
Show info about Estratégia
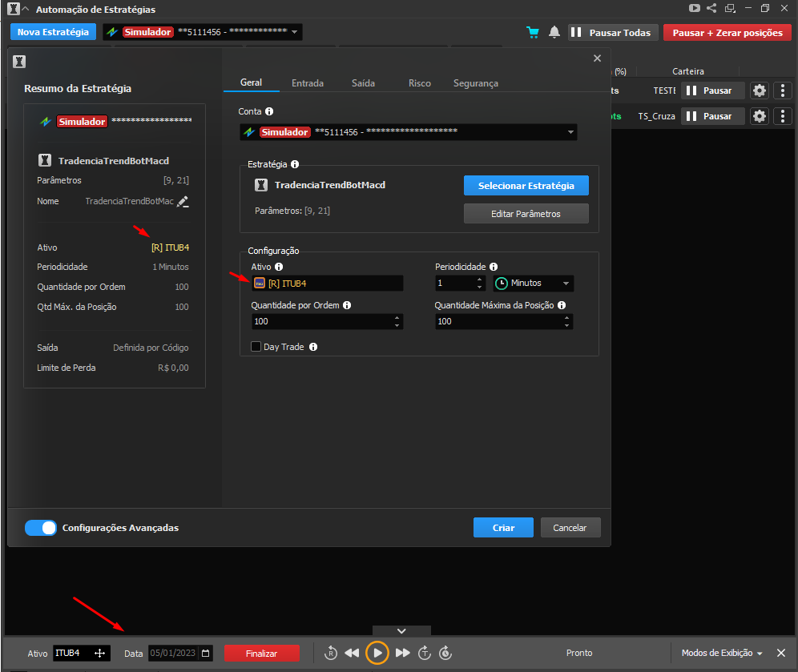[x=295, y=164]
